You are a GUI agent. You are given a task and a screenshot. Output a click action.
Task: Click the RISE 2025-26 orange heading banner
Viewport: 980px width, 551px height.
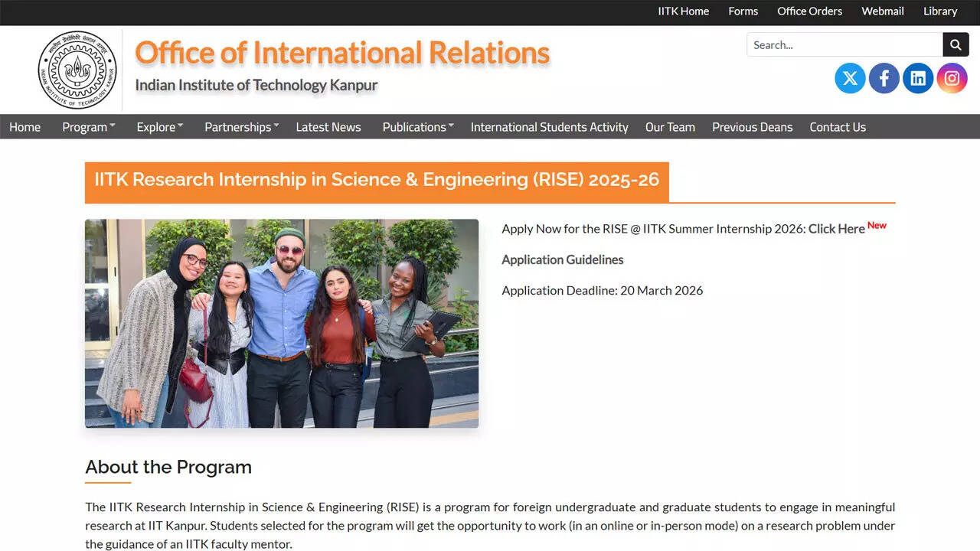coord(377,182)
